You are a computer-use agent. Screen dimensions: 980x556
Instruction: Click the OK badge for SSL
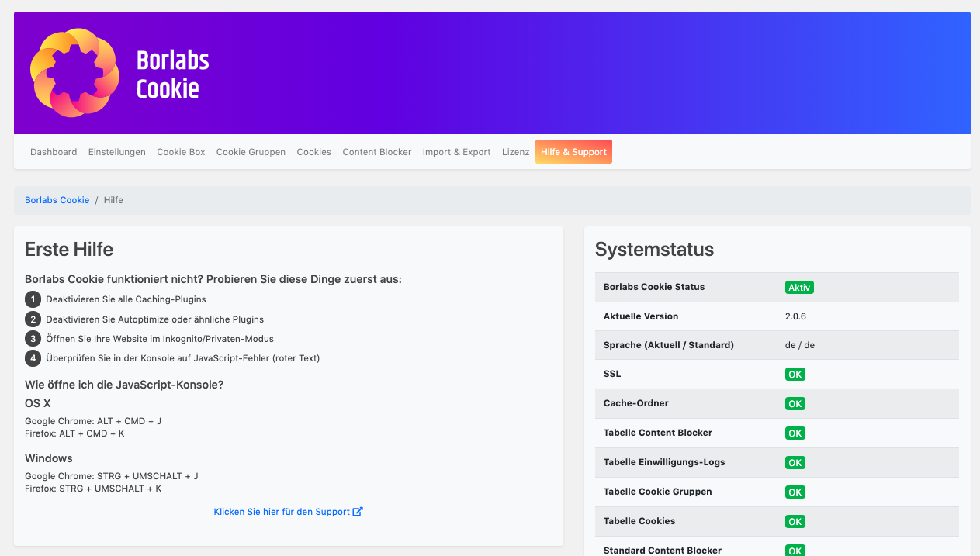pyautogui.click(x=795, y=375)
